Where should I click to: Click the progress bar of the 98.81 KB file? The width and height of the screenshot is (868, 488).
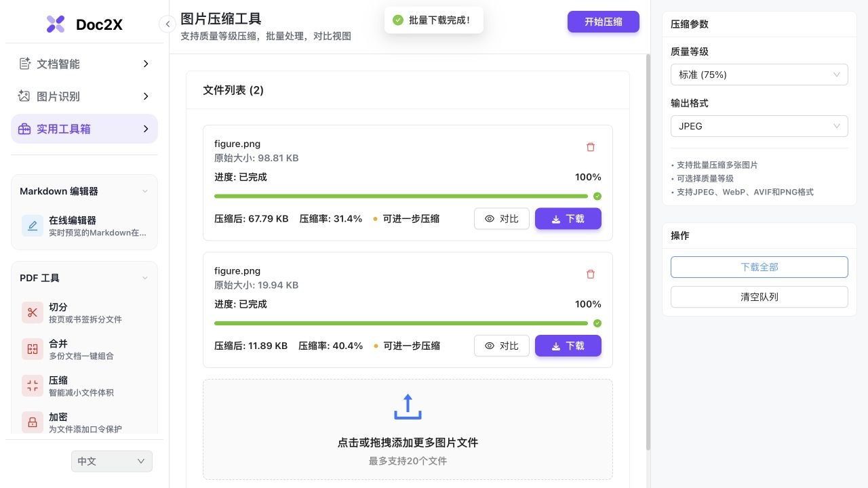coord(401,197)
